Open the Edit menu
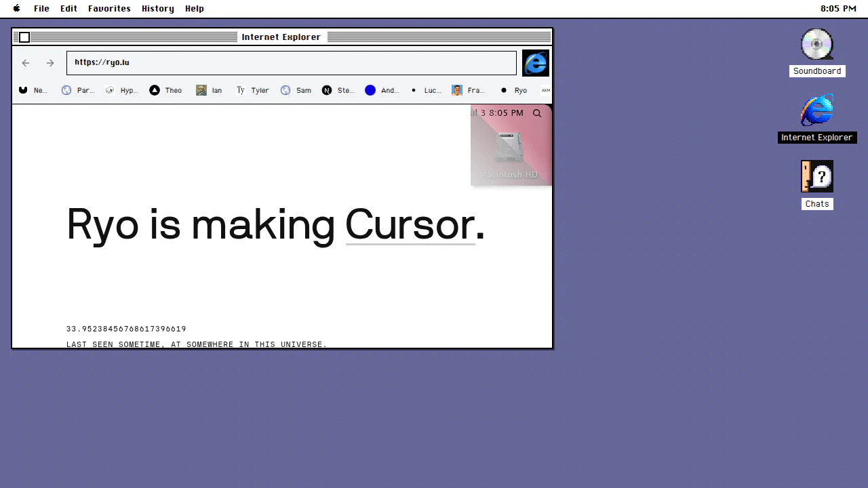Image resolution: width=868 pixels, height=488 pixels. pos(68,9)
